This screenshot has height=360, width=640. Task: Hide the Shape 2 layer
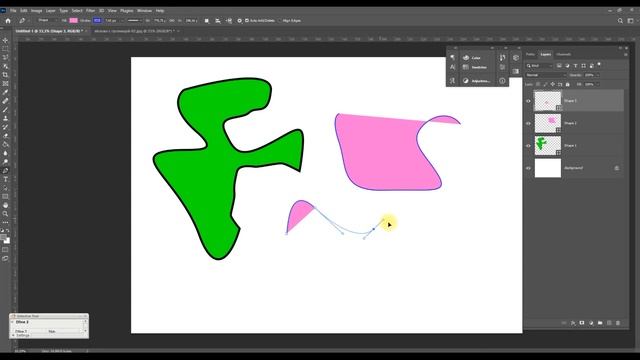click(x=529, y=123)
